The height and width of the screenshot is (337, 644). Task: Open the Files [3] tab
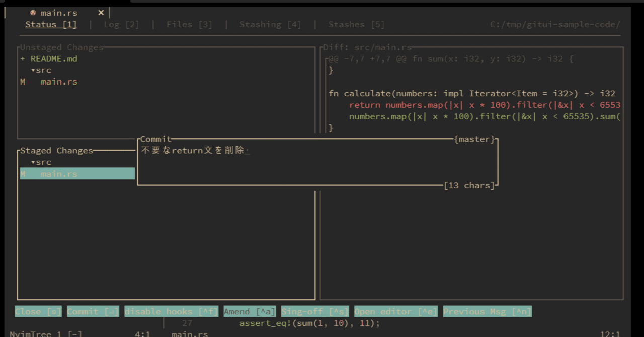[x=189, y=24]
